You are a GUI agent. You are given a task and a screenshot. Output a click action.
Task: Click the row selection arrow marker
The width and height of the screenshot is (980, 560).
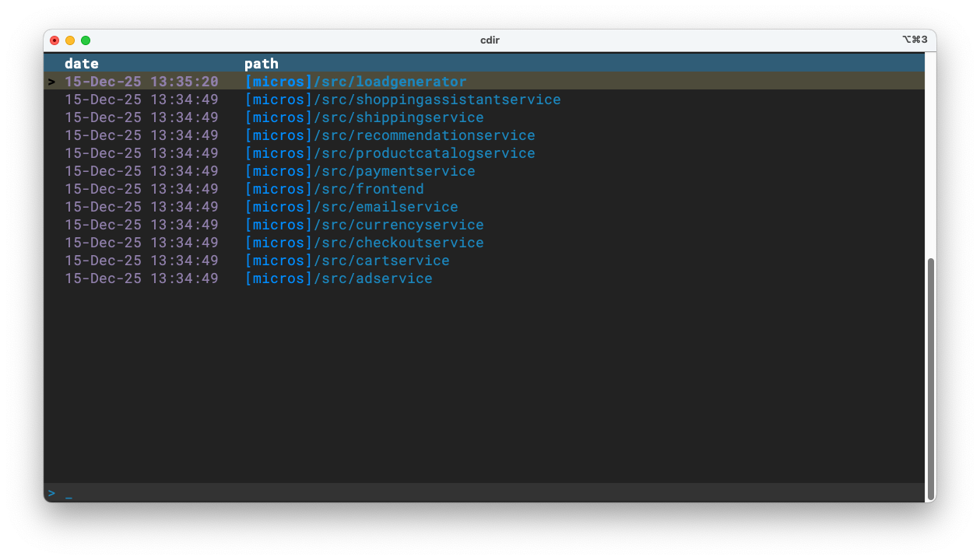click(51, 82)
